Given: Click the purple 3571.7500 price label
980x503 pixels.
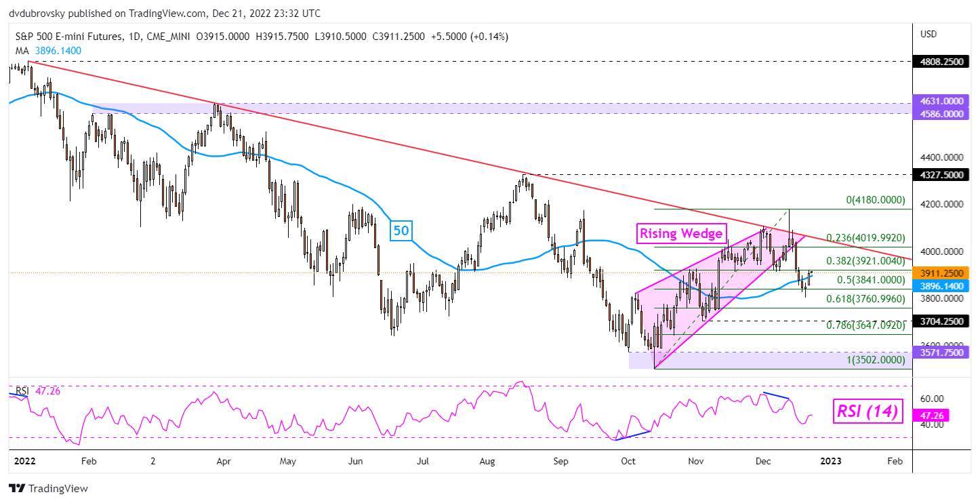Looking at the screenshot, I should coord(942,352).
